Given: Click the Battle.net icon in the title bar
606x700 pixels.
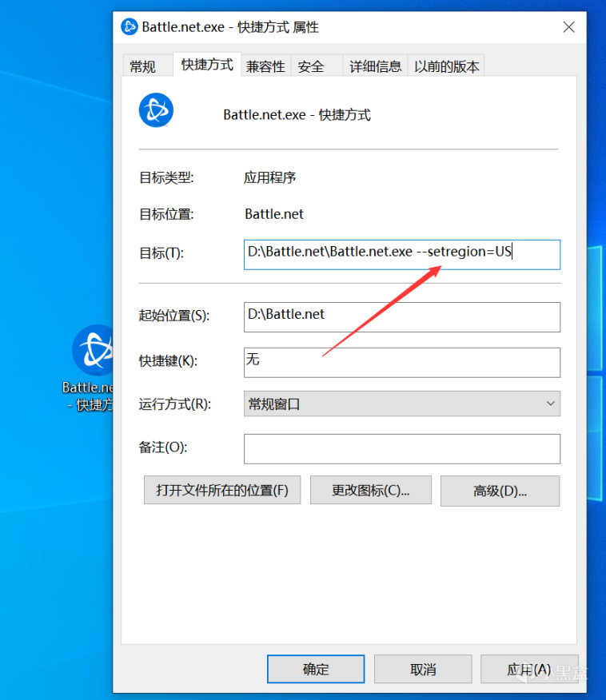Looking at the screenshot, I should (129, 27).
